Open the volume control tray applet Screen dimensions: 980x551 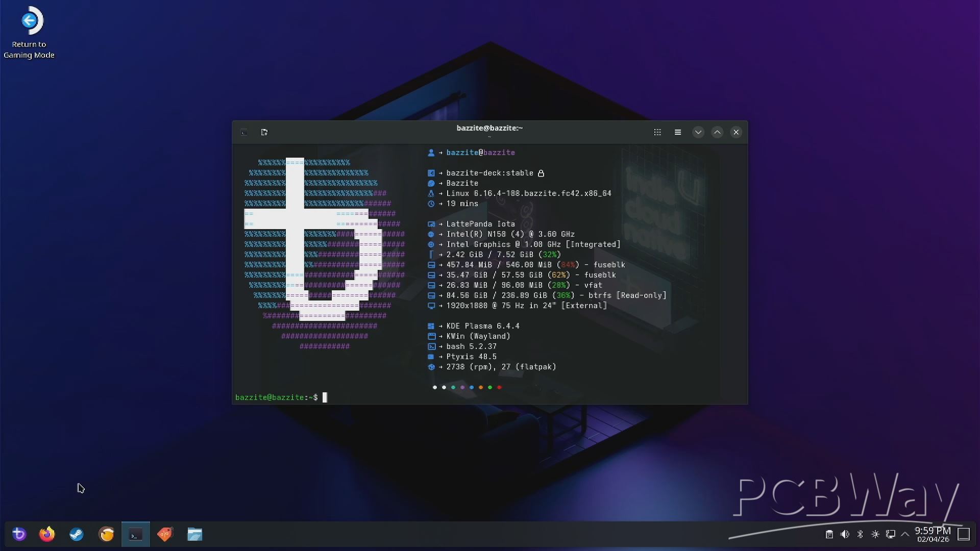pyautogui.click(x=845, y=534)
